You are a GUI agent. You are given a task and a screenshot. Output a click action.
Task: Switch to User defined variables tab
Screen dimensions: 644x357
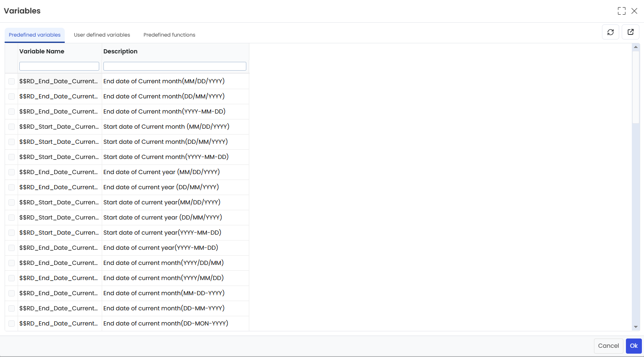pos(102,35)
